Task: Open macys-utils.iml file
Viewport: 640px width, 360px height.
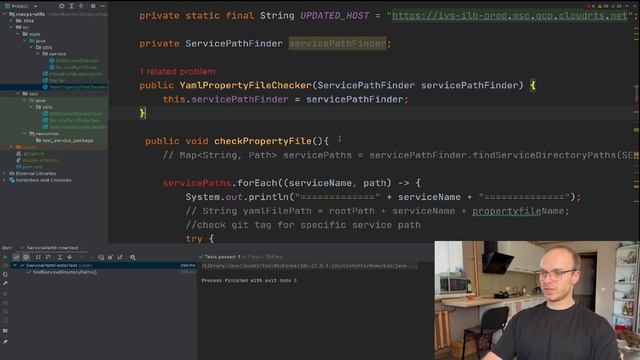Action: pyautogui.click(x=37, y=160)
